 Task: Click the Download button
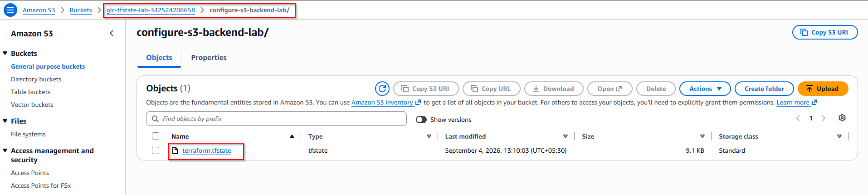(554, 89)
